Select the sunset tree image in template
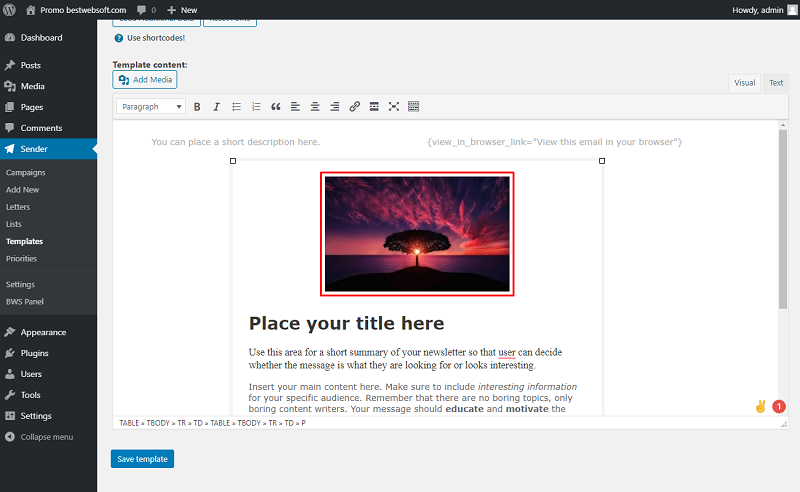Screen dimensions: 800x492 pos(417,234)
